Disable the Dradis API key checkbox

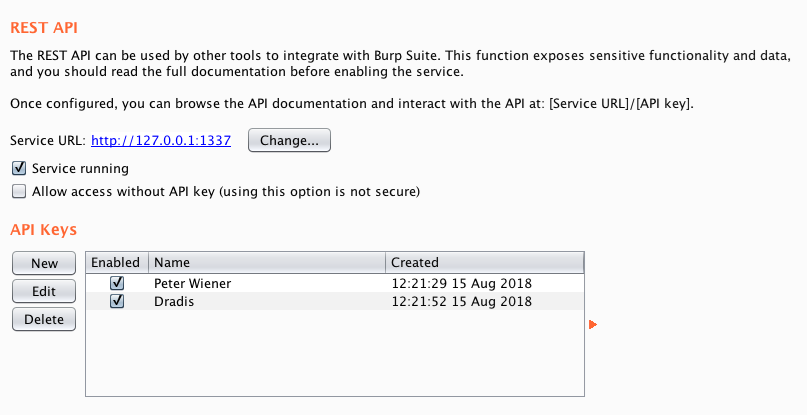click(x=117, y=301)
